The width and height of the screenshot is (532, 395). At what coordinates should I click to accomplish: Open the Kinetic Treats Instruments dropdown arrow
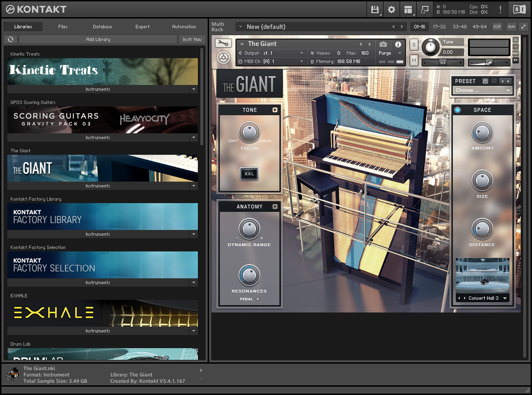(194, 89)
